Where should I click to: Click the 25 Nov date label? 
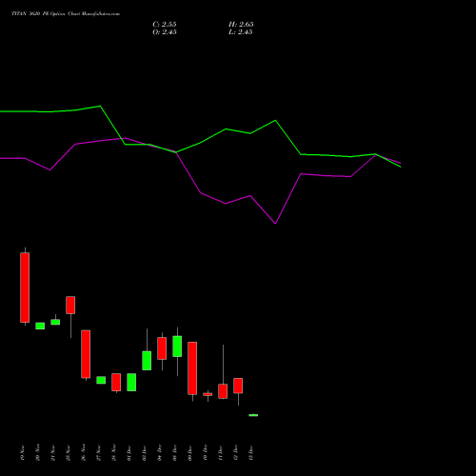pyautogui.click(x=69, y=452)
